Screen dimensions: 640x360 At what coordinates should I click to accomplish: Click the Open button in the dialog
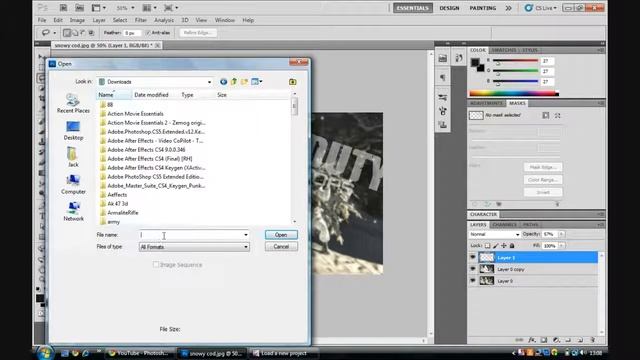[281, 235]
